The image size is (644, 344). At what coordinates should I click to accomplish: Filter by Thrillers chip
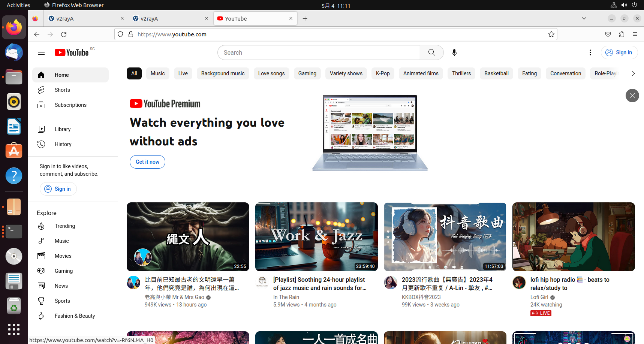tap(461, 73)
